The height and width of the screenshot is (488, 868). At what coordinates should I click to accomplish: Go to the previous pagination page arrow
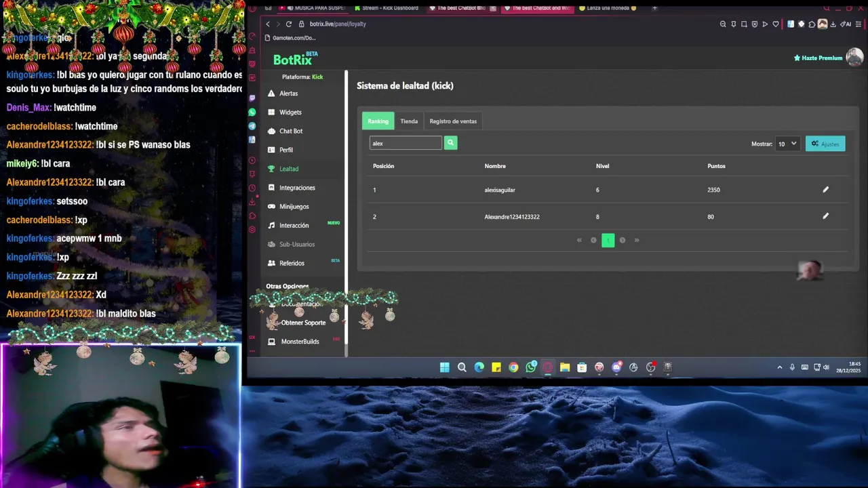[593, 240]
